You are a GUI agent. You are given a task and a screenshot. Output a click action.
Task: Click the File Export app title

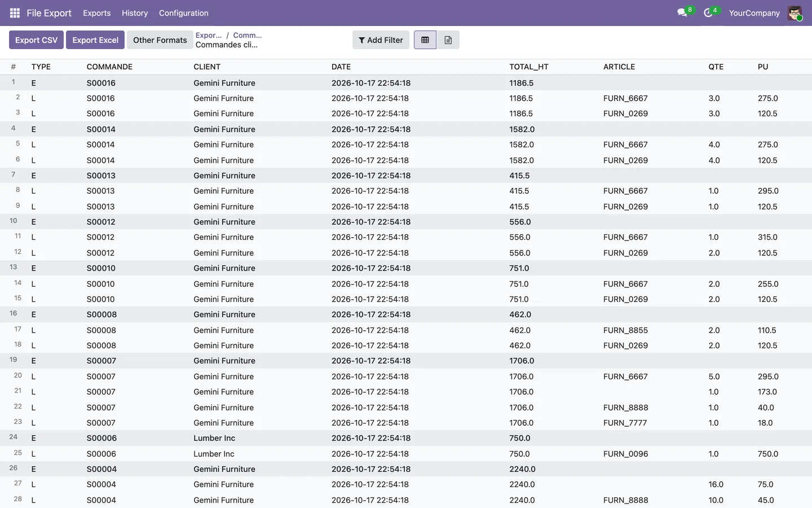(49, 13)
